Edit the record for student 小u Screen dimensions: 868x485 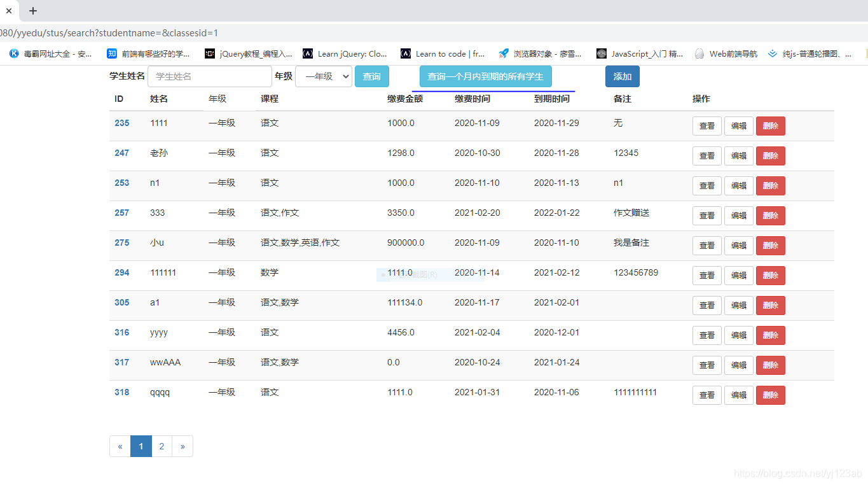tap(739, 246)
